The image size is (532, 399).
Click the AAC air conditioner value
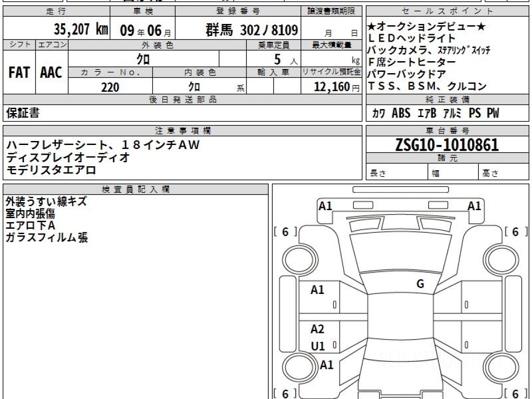tap(51, 73)
